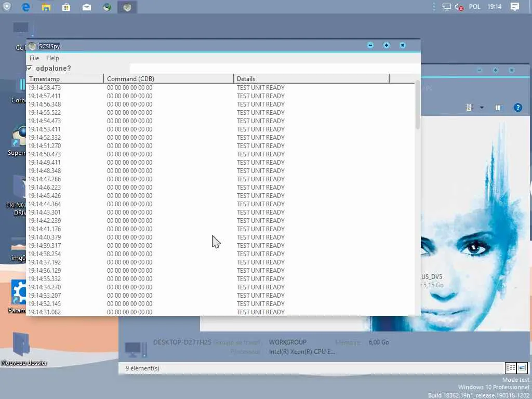Open the view layout icon in Explorer window
Viewport: 532px width, 399px height.
point(469,108)
